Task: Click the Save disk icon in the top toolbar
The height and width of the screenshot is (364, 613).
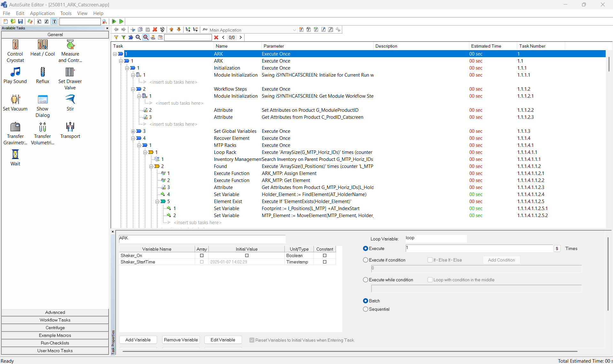Action: point(20,21)
